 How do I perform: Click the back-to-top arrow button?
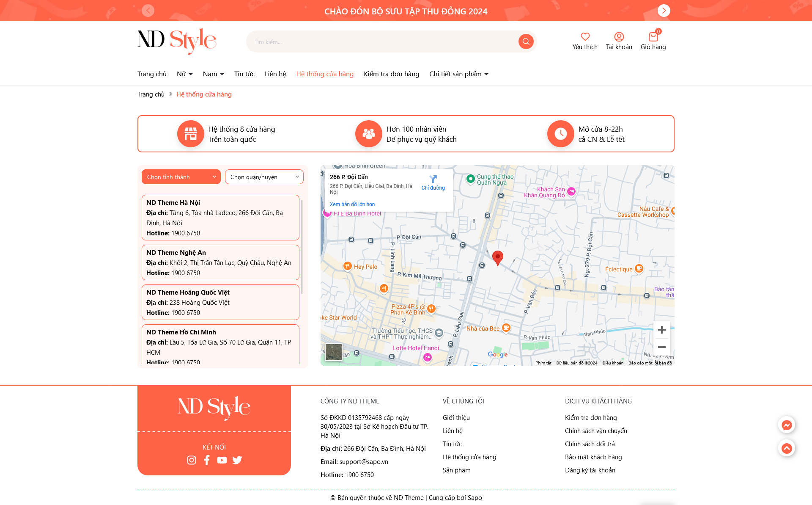[787, 448]
